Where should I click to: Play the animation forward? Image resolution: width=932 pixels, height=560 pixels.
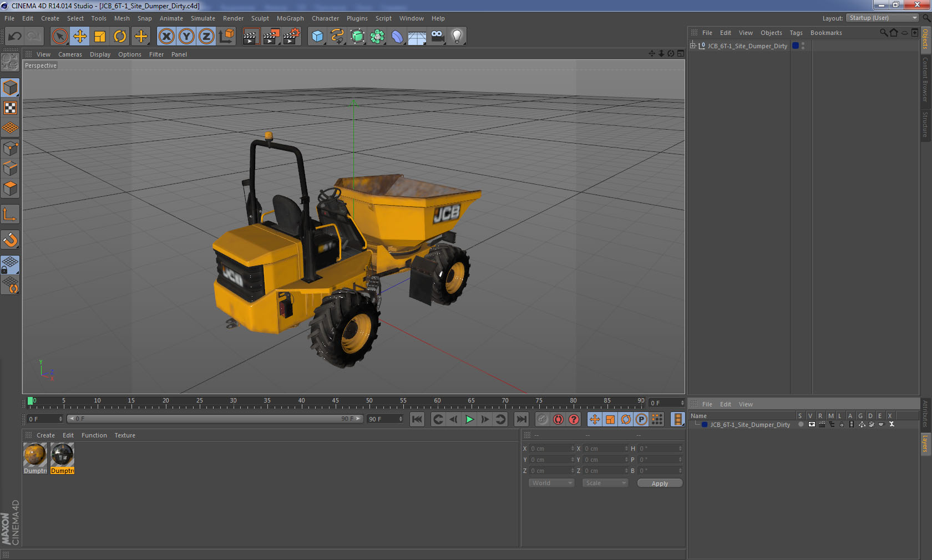click(469, 419)
